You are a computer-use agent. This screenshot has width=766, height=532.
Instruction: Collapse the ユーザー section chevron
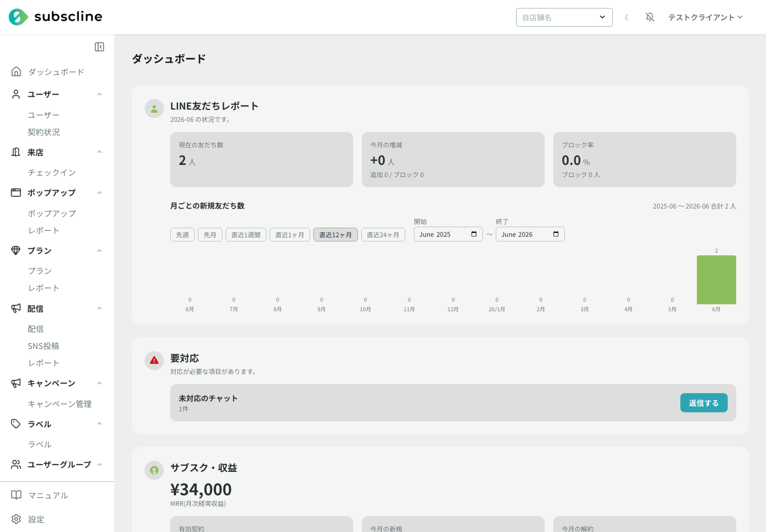coord(99,94)
